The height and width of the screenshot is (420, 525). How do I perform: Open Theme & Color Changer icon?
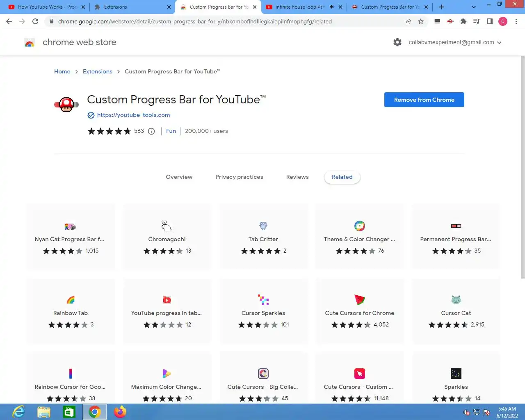click(360, 226)
